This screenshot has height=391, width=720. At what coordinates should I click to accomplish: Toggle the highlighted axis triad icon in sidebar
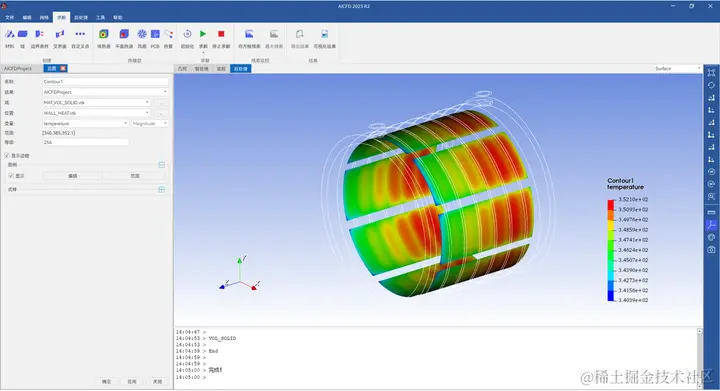coord(711,225)
